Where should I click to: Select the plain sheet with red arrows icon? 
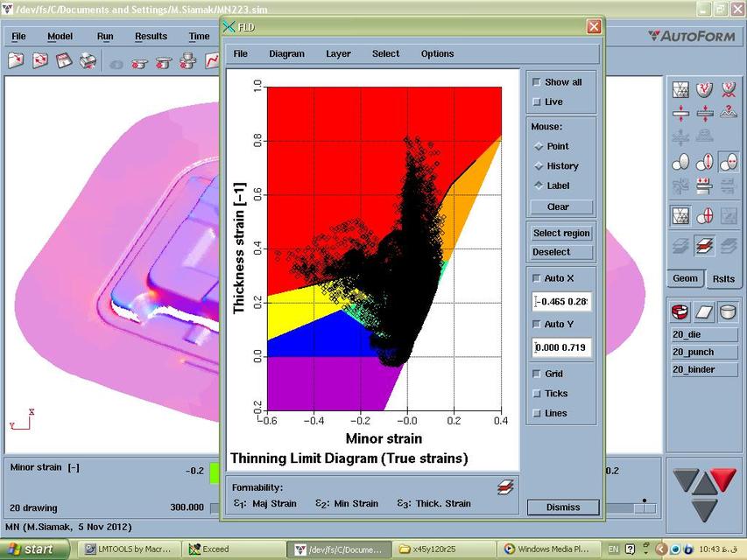coord(680,113)
